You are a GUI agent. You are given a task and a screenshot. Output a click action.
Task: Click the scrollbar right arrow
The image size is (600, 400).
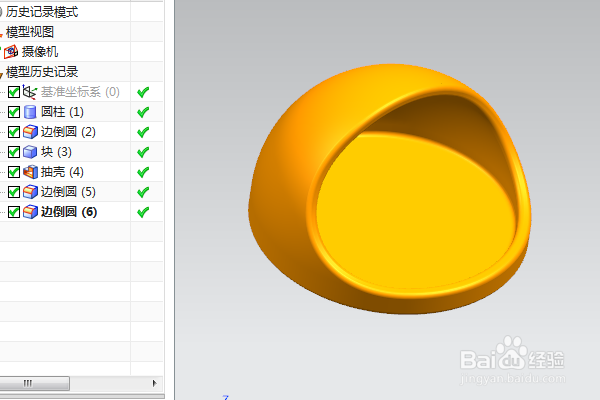pos(154,383)
